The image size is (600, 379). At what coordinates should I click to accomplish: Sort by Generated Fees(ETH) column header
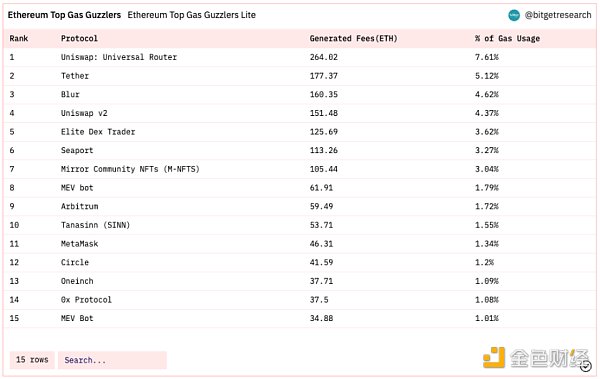(354, 38)
